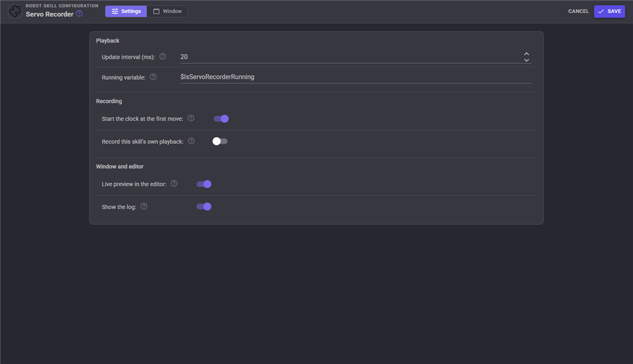Enable Record this skill's own playback

pyautogui.click(x=220, y=142)
